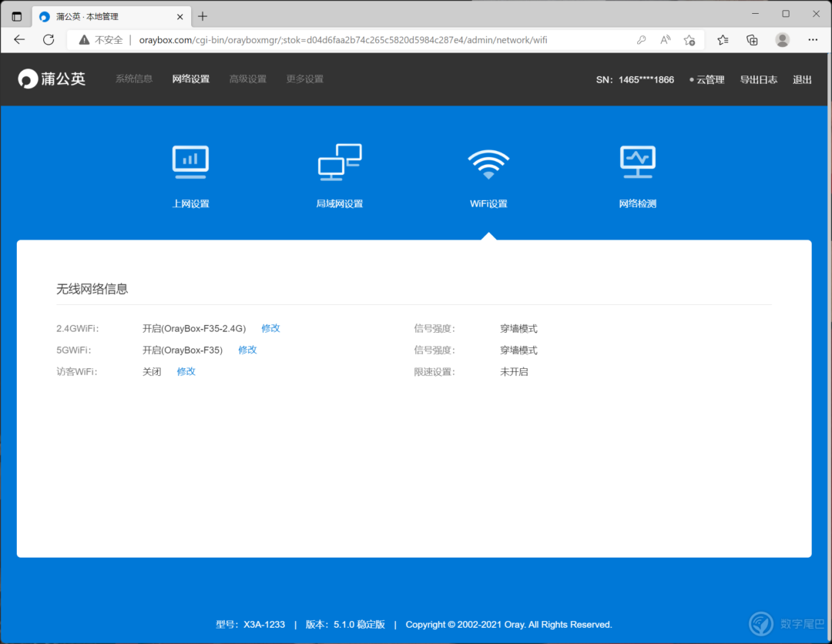
Task: Click the 5GWiFi label
Action: tap(74, 350)
